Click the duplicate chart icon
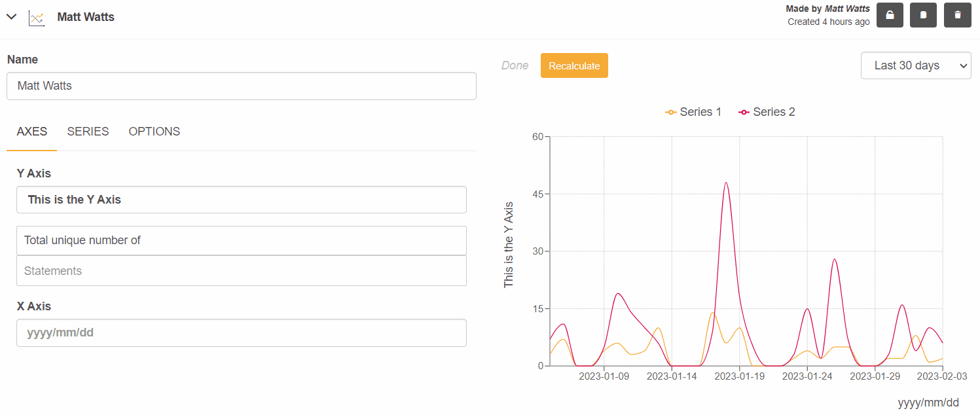980x415 pixels. click(923, 14)
